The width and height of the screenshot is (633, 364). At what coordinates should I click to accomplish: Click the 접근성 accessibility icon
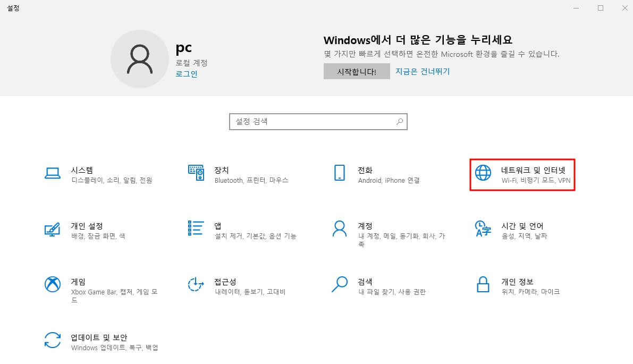(196, 284)
